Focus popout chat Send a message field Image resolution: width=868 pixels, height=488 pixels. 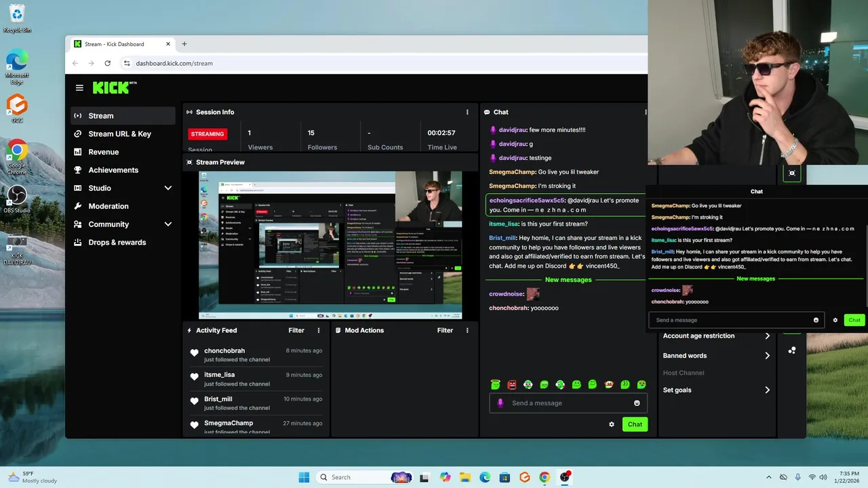tap(736, 320)
